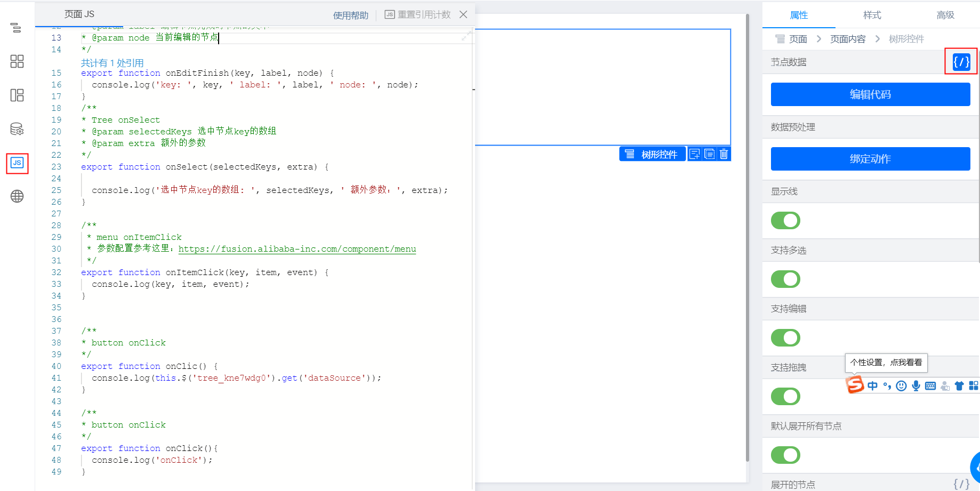980x491 pixels.
Task: Open the JS action panel icon
Action: (17, 163)
